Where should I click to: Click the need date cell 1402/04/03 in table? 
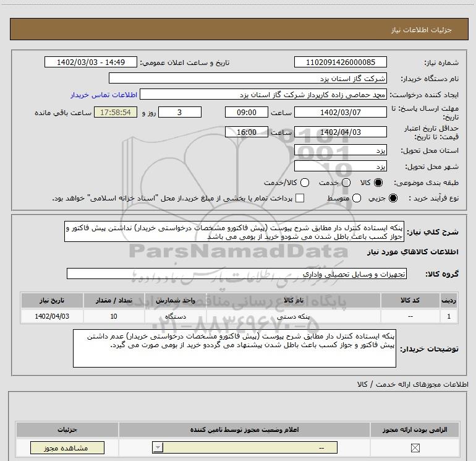tap(52, 316)
